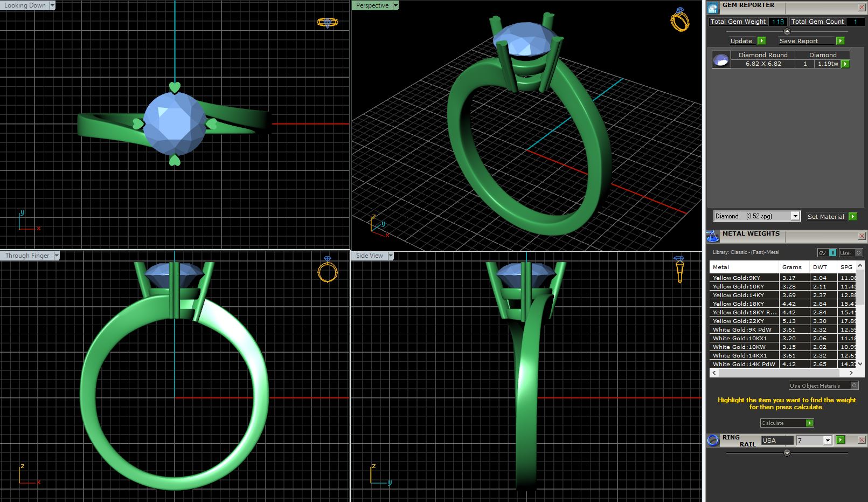Click the Gem Reporter panel icon

pyautogui.click(x=713, y=8)
